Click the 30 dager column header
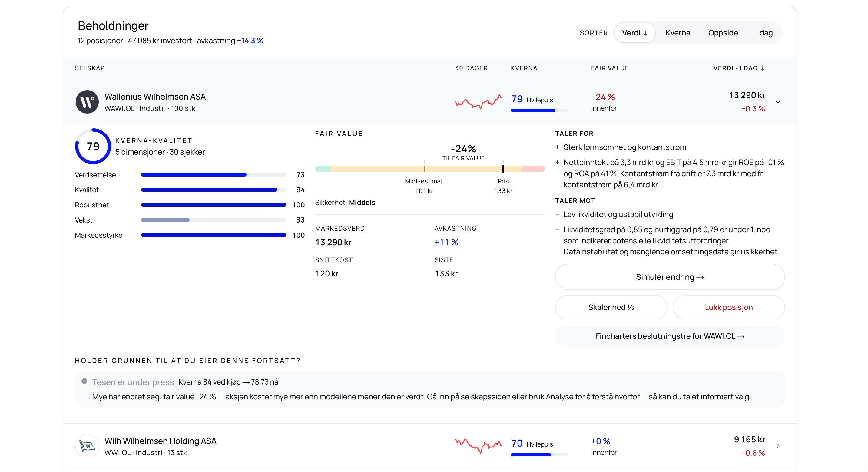The width and height of the screenshot is (868, 472). point(471,68)
